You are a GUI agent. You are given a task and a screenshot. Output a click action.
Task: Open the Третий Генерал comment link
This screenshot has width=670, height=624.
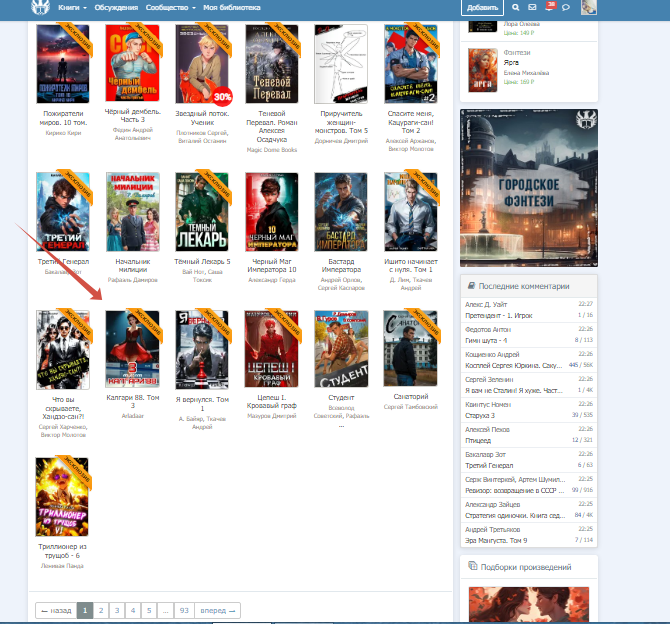[x=488, y=465]
